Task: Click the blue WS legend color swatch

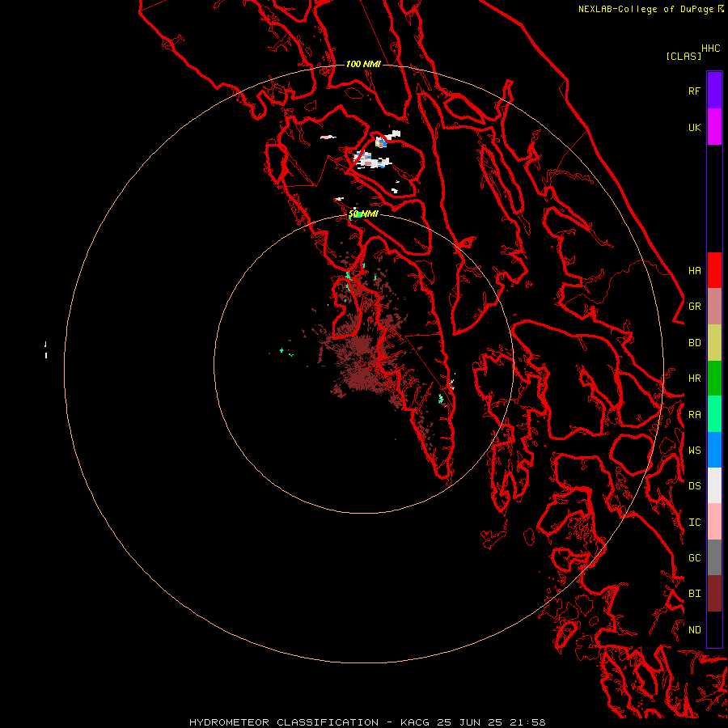Action: 714,450
